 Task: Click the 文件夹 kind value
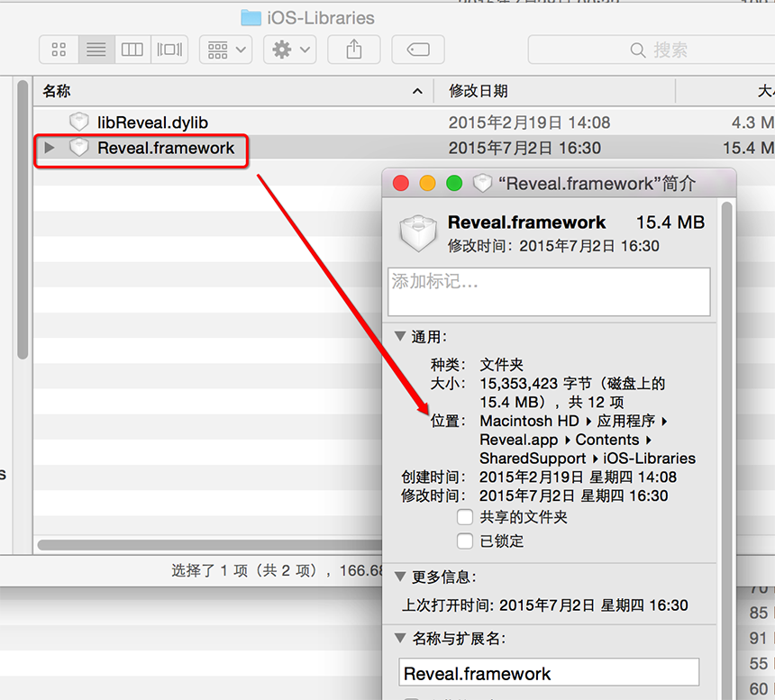pyautogui.click(x=502, y=365)
